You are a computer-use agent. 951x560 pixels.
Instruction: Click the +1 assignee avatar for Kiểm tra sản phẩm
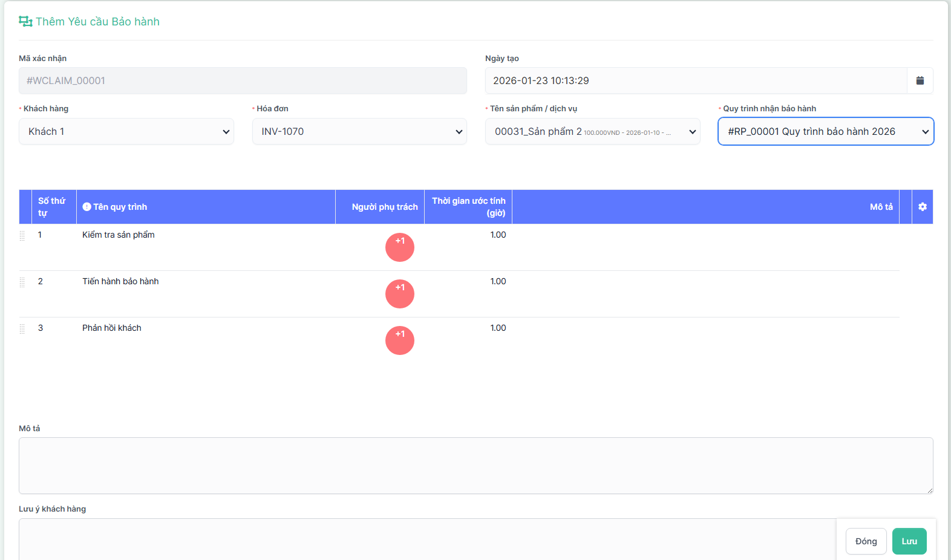tap(400, 247)
